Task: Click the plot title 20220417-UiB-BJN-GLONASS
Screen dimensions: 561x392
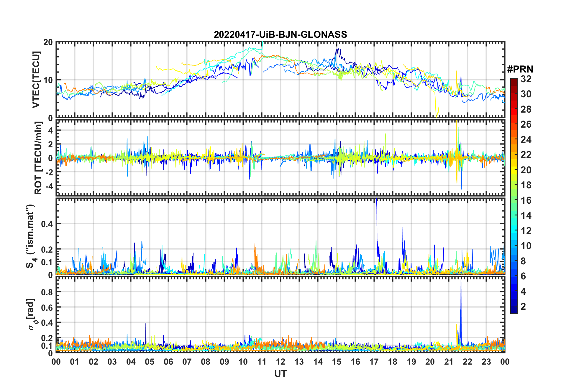Action: (x=280, y=34)
